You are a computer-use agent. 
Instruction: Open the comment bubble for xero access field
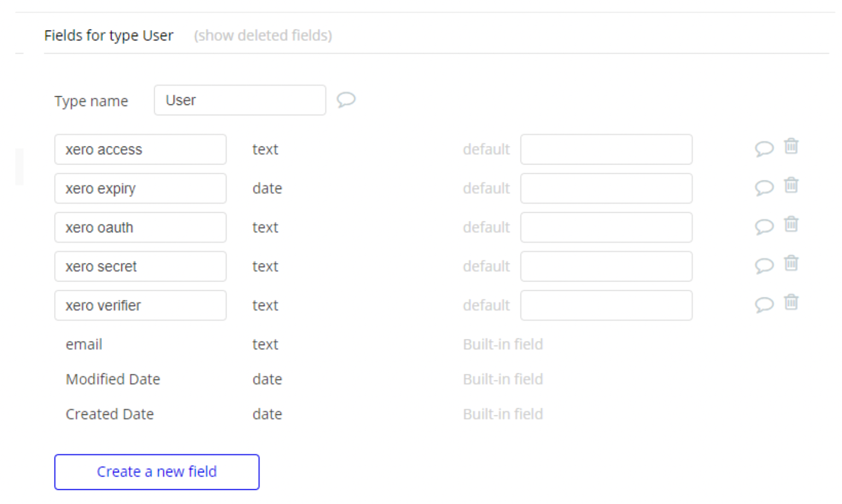[764, 149]
